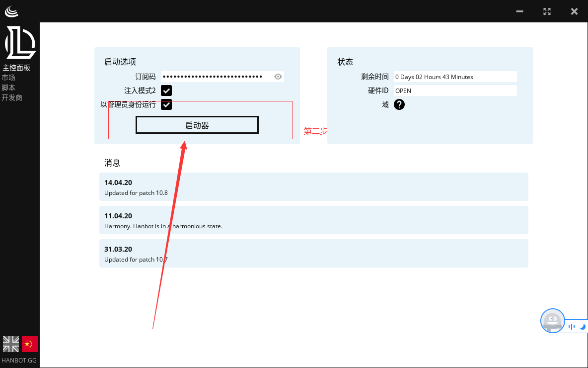Click the 消息 section heading
The width and height of the screenshot is (588, 368).
pyautogui.click(x=112, y=163)
